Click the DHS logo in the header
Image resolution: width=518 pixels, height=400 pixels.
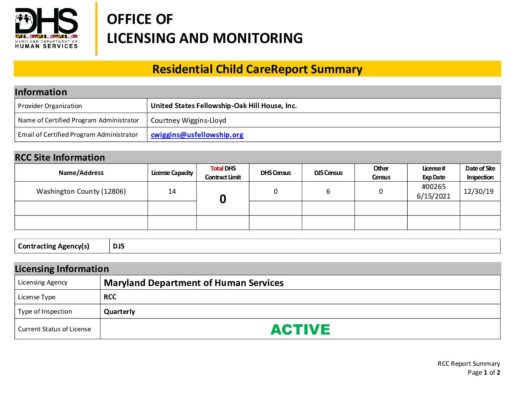46,28
